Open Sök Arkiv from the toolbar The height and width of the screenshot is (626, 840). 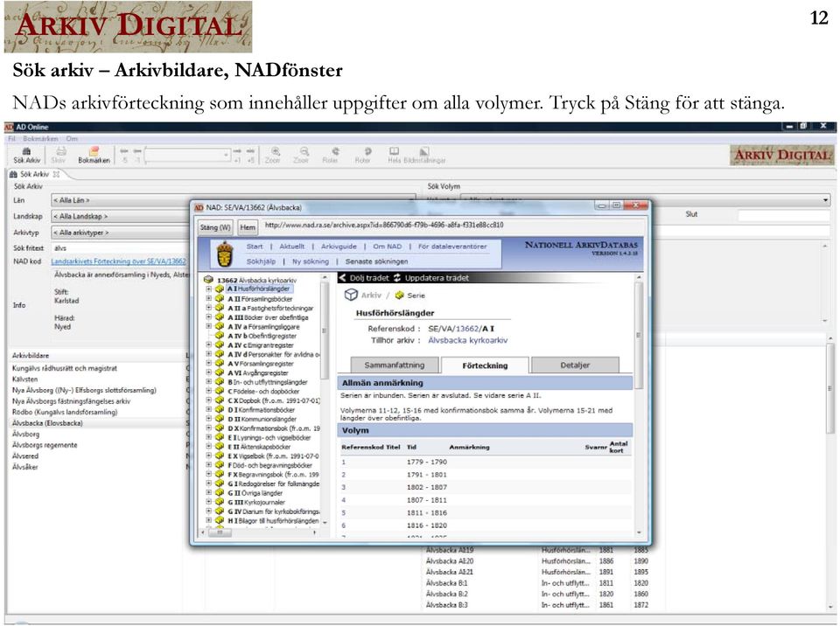point(26,156)
